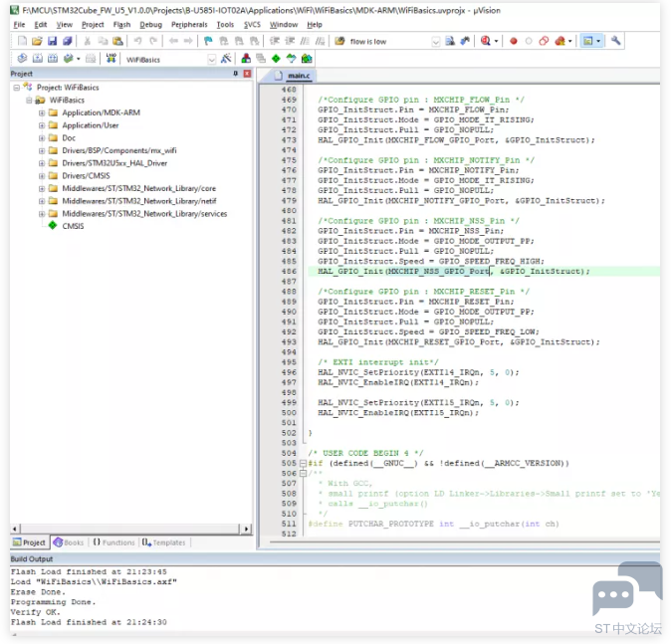
Task: Insert a breakpoint with red dot icon
Action: click(513, 41)
